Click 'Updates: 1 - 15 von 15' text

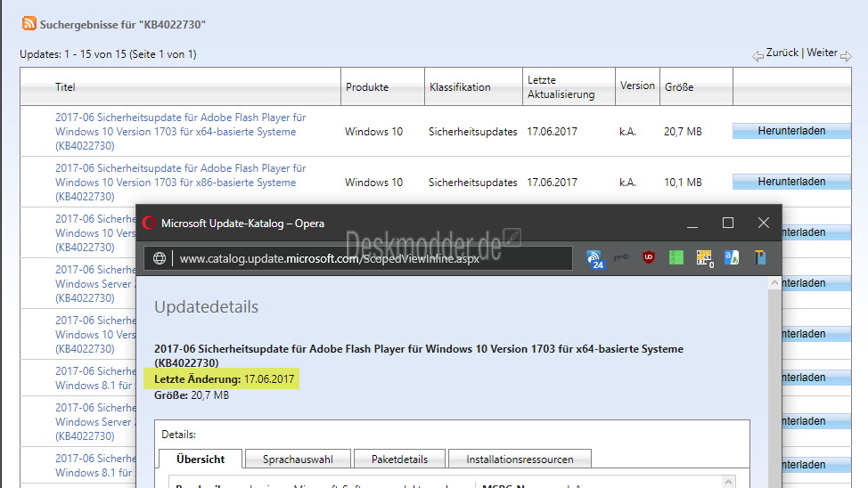pyautogui.click(x=108, y=54)
